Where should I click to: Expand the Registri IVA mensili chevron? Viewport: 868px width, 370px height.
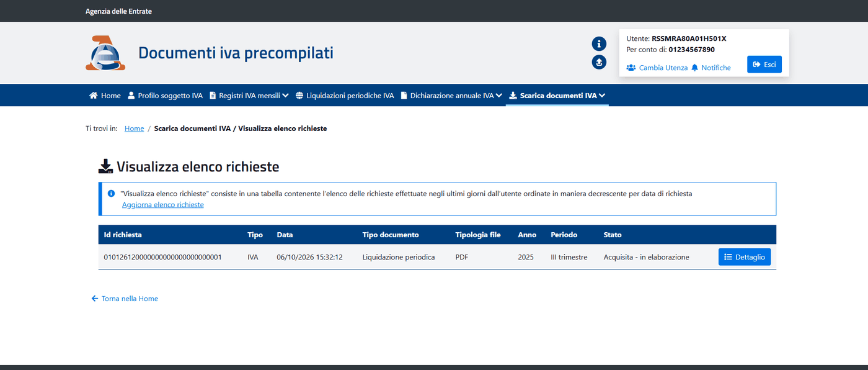click(x=285, y=96)
